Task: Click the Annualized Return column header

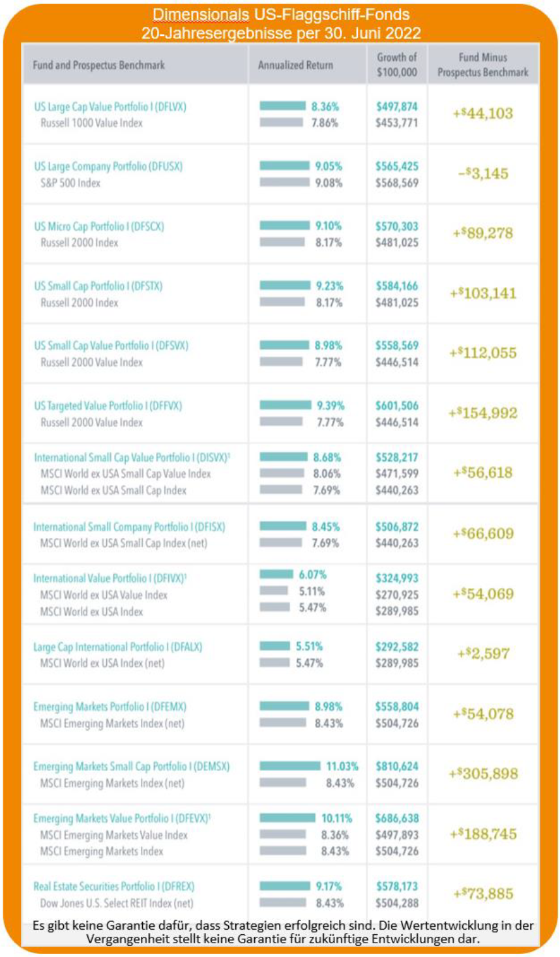Action: 295,65
